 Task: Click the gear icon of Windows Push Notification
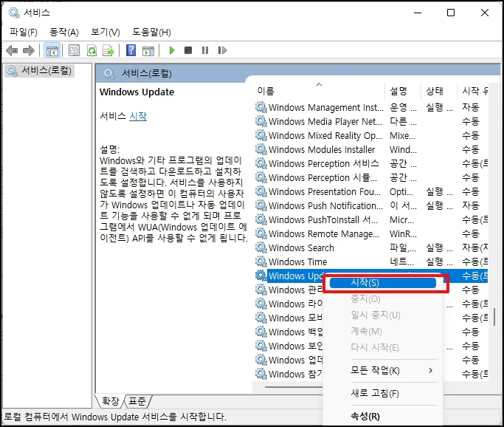[261, 205]
